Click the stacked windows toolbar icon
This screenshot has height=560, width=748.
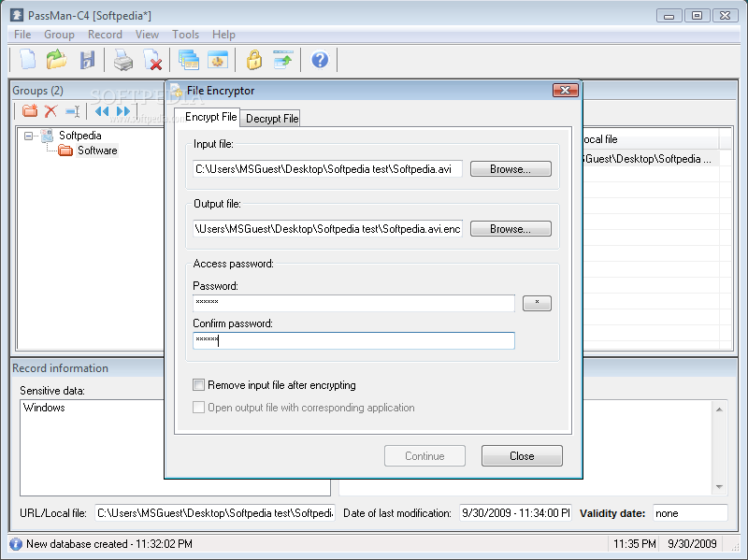[189, 60]
